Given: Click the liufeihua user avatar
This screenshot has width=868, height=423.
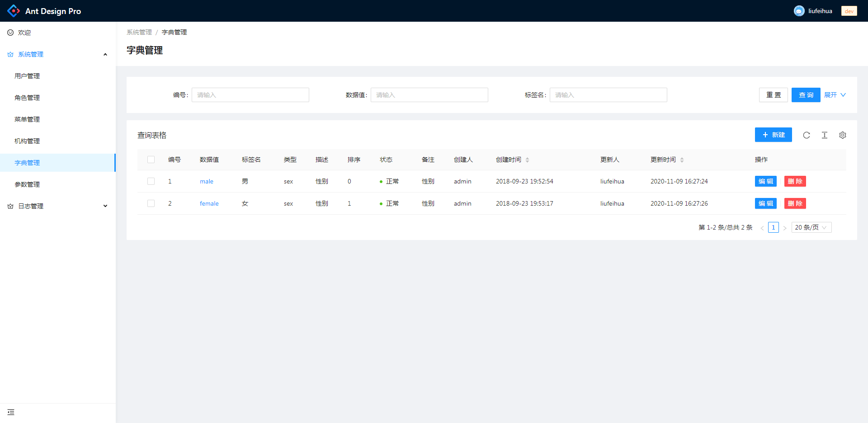Looking at the screenshot, I should pyautogui.click(x=799, y=11).
